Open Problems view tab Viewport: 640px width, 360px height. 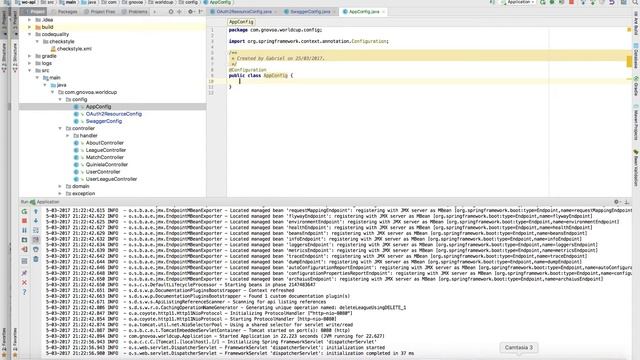[135, 12]
